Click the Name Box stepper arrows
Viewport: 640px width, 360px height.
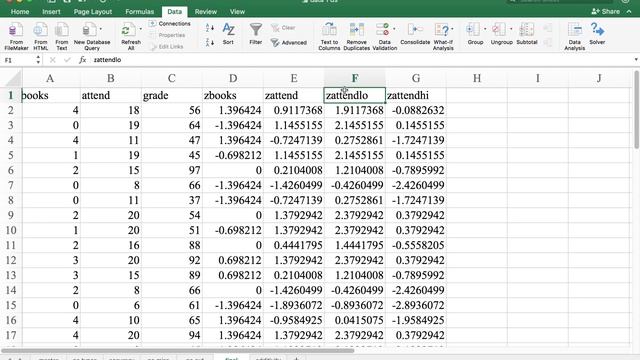coord(38,60)
